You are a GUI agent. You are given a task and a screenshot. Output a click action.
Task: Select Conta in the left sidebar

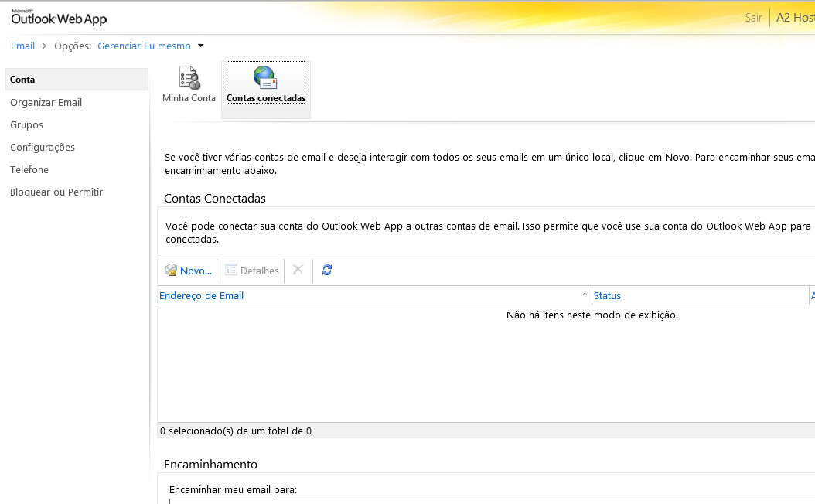tap(23, 80)
